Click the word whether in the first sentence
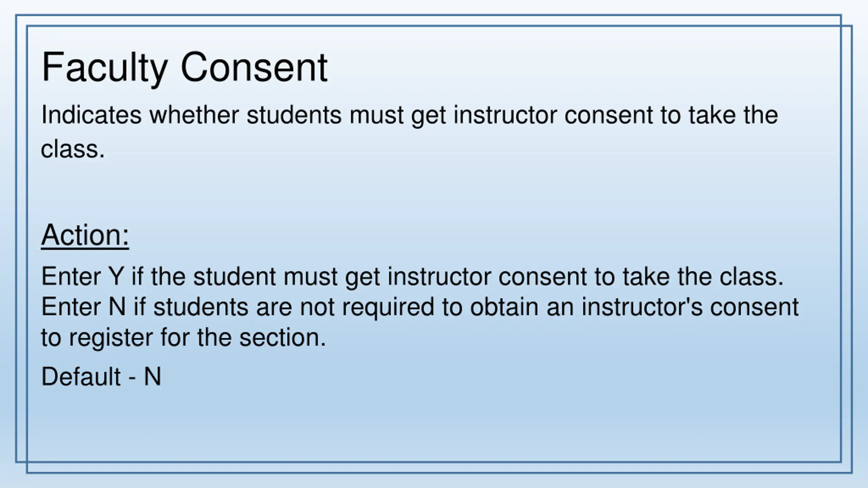The image size is (868, 488). 195,115
